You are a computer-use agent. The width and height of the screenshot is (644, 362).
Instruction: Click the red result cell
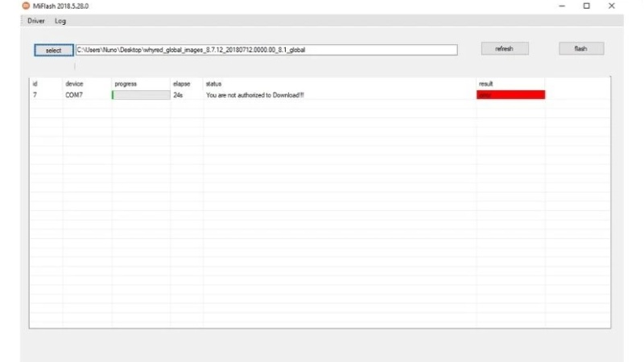click(510, 95)
